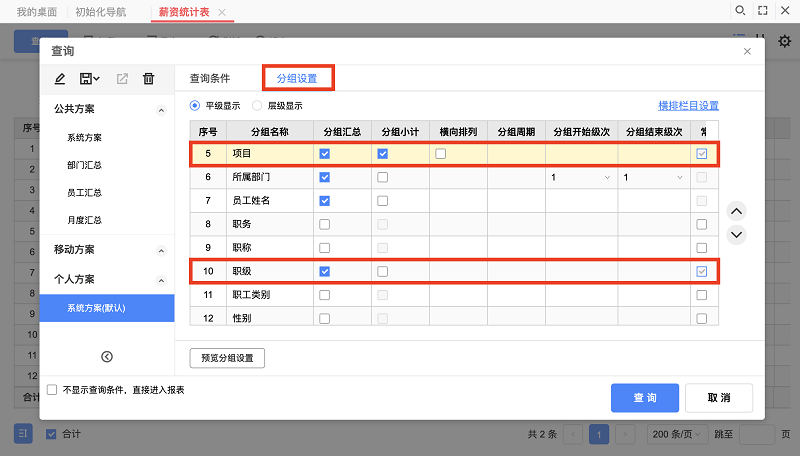Image resolution: width=800 pixels, height=456 pixels.
Task: Click the next page arrow
Action: pyautogui.click(x=625, y=435)
